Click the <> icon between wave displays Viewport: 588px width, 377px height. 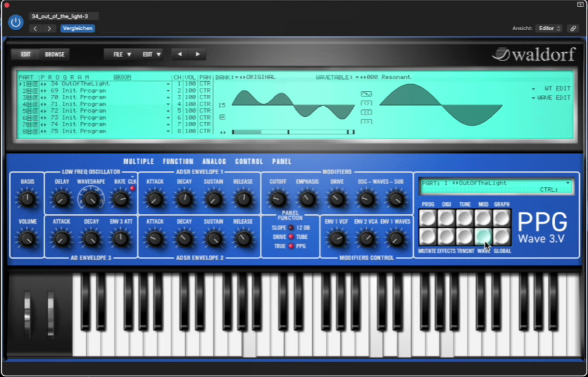coord(367,103)
